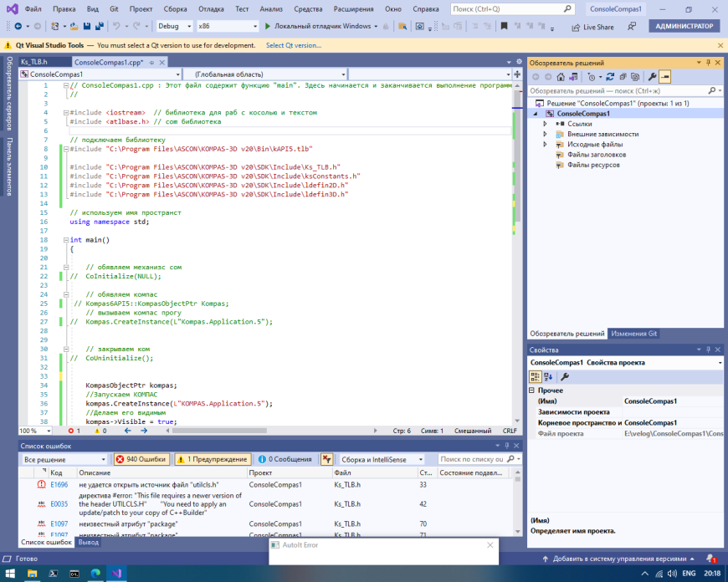Click the error count indicator below editor
This screenshot has height=582, width=728.
[74, 431]
